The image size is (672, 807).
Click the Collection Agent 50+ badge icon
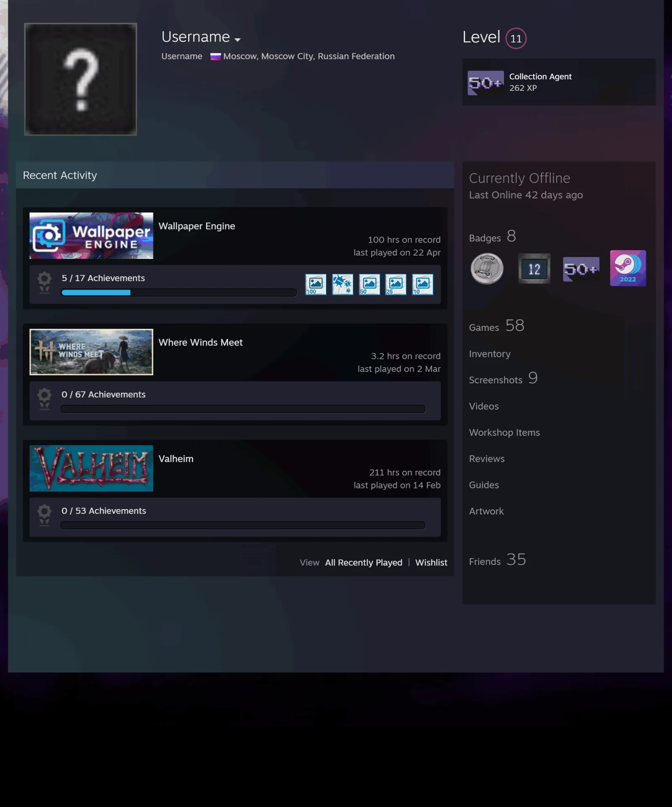tap(486, 83)
